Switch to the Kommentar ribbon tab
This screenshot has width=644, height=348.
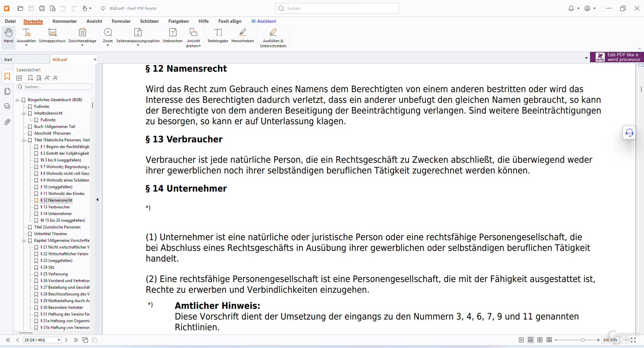point(65,21)
